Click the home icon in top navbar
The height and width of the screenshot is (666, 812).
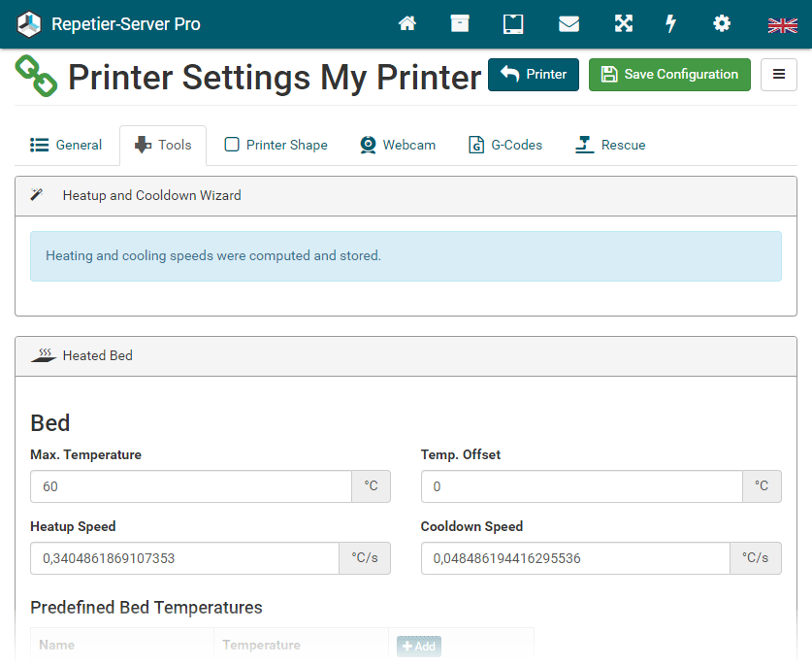pos(407,24)
